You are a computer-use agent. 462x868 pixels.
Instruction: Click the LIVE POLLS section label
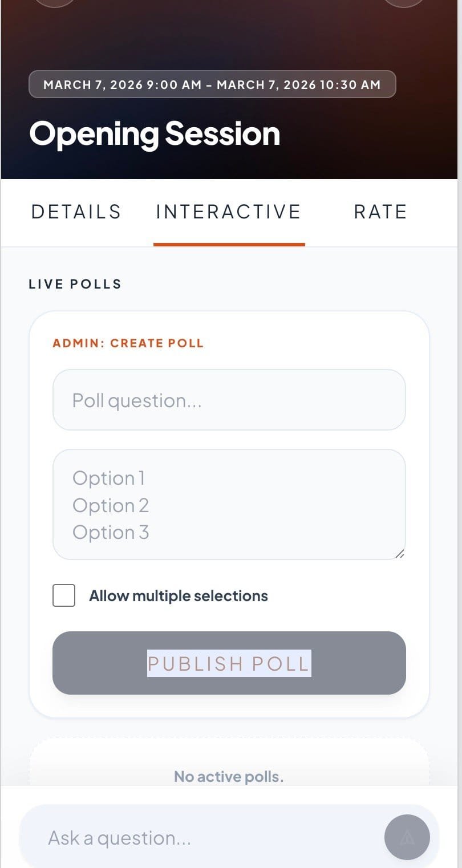[x=75, y=283]
